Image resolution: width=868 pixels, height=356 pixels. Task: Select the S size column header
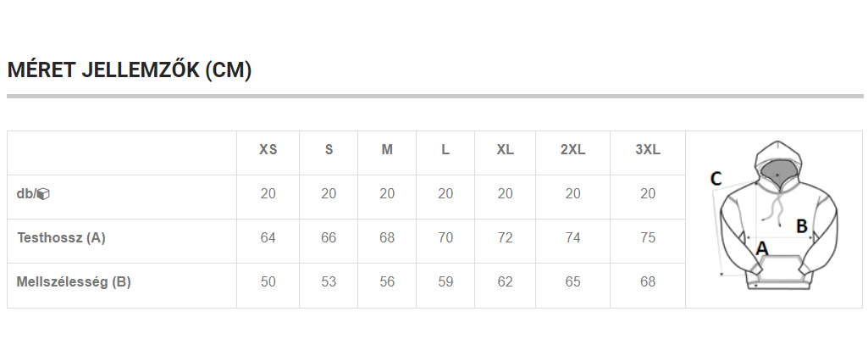(x=329, y=150)
